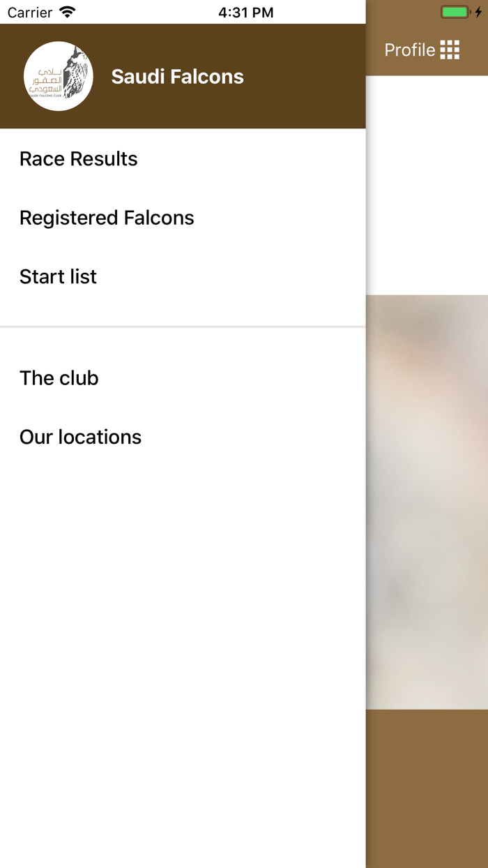Click the lightning bolt charging icon

click(477, 11)
